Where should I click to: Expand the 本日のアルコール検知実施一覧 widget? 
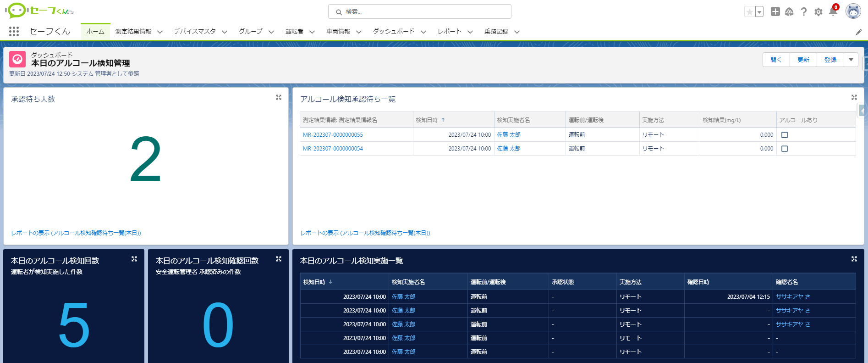click(x=854, y=259)
